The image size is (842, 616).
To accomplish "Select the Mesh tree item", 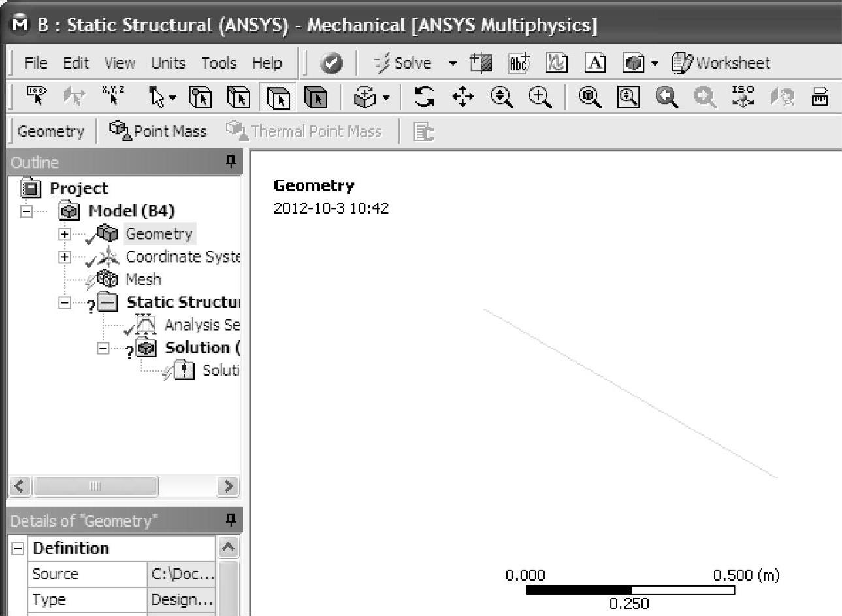I will [x=143, y=279].
